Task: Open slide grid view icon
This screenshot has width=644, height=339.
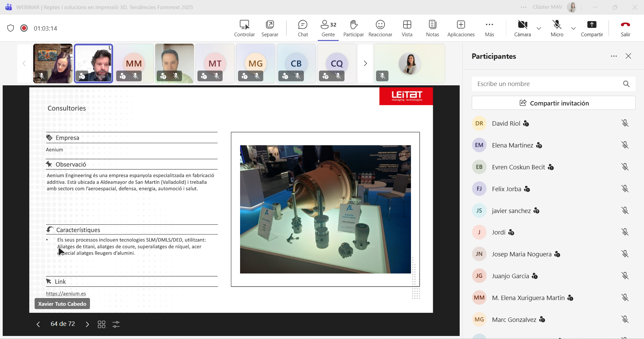Action: (101, 324)
